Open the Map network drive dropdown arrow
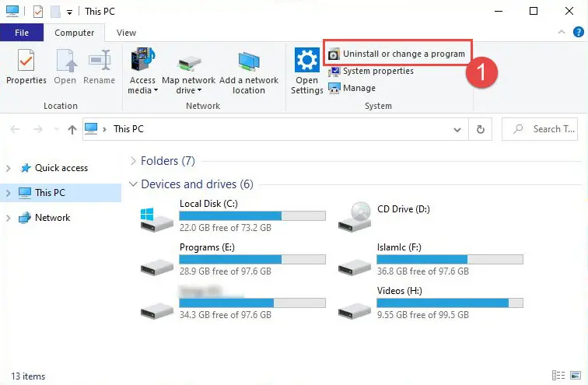This screenshot has height=385, width=588. coord(199,90)
